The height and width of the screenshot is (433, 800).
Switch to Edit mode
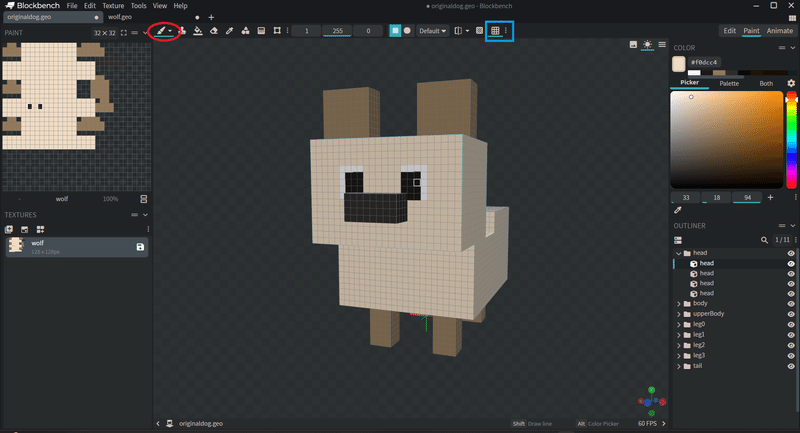click(730, 31)
